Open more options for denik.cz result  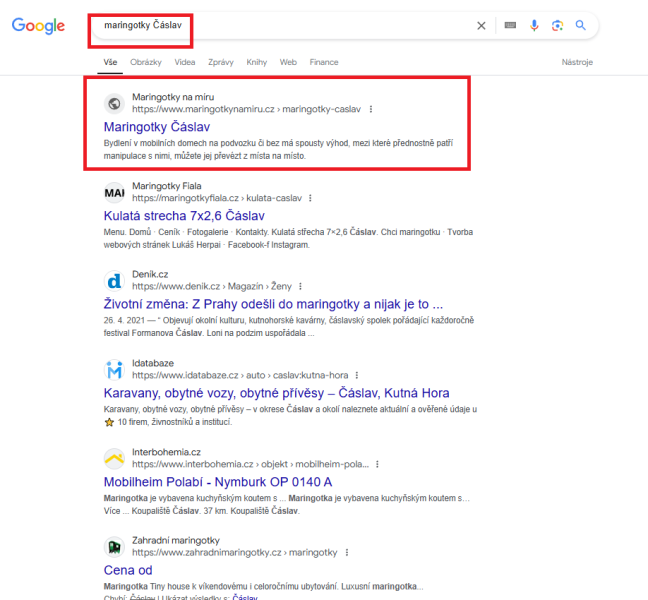click(300, 286)
